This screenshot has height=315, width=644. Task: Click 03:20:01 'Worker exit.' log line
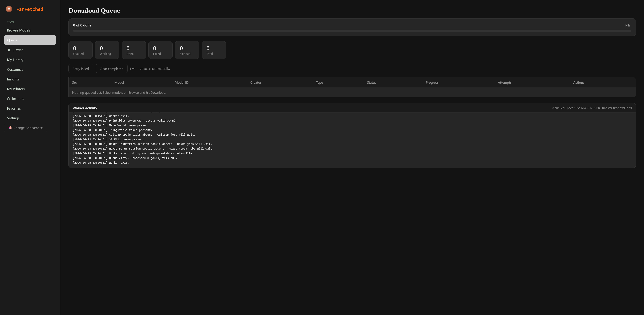coord(101,163)
